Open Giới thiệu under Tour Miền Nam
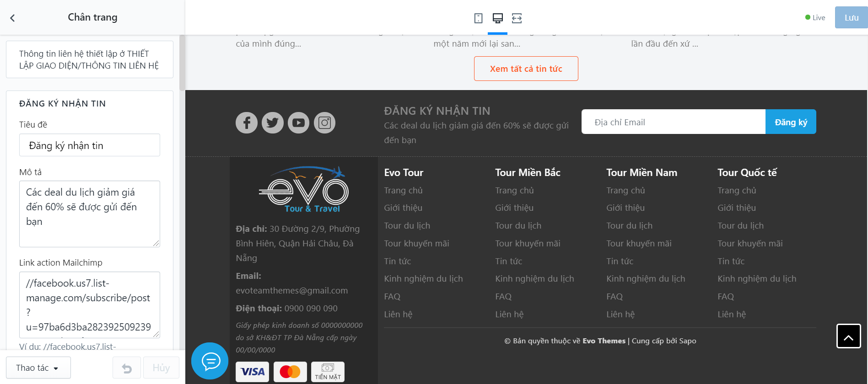The width and height of the screenshot is (868, 384). pyautogui.click(x=625, y=208)
